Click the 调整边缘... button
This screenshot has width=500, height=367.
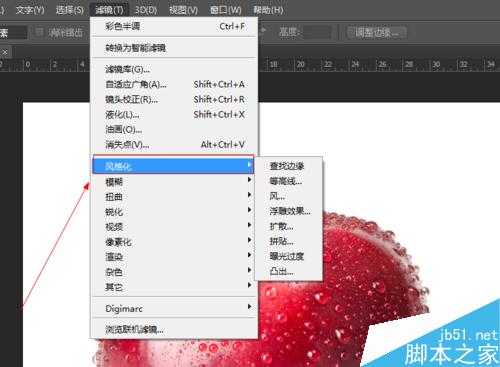[376, 32]
